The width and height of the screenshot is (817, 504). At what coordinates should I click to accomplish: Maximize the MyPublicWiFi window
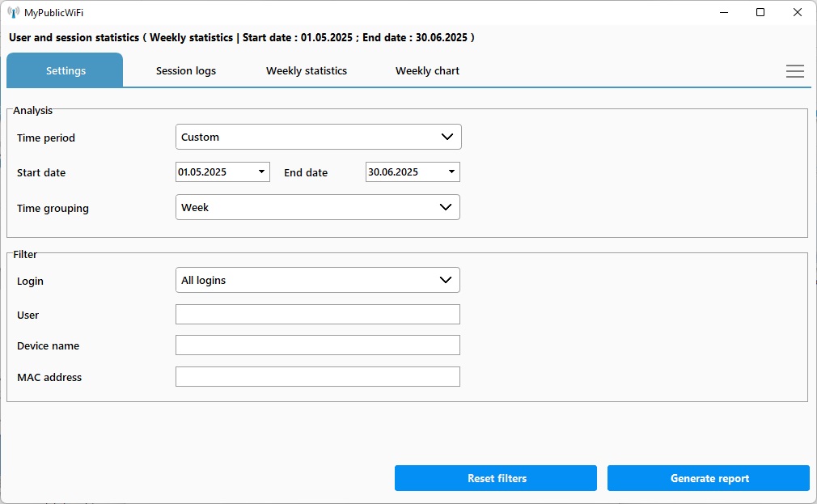click(x=760, y=12)
